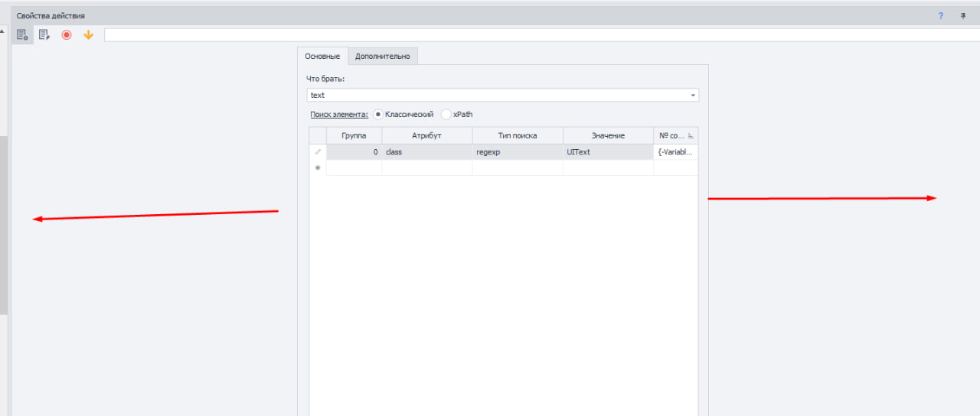The image size is (980, 416).
Task: Click the 'Поиск элемента:' link
Action: [x=339, y=114]
